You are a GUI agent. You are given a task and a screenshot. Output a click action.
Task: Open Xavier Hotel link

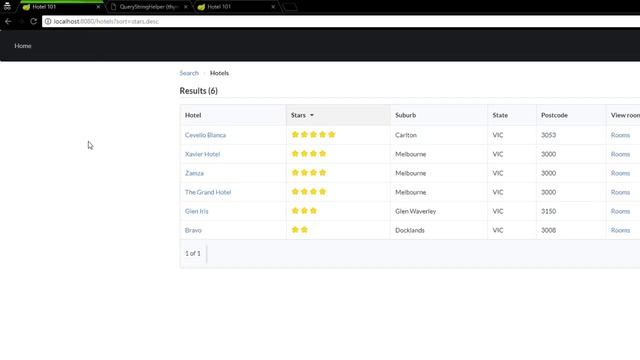[202, 154]
